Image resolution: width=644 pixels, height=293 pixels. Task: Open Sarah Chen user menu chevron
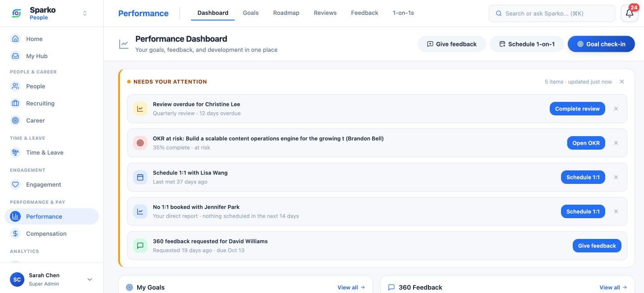[89, 279]
